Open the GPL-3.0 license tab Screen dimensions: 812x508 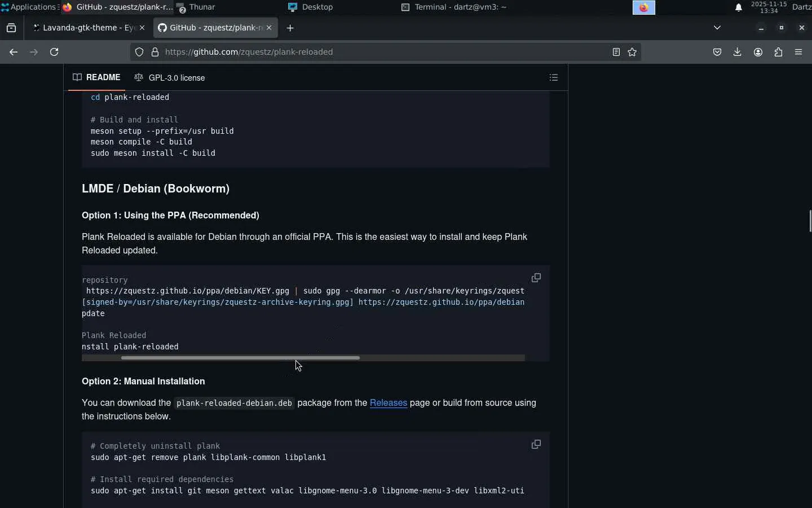coord(170,78)
